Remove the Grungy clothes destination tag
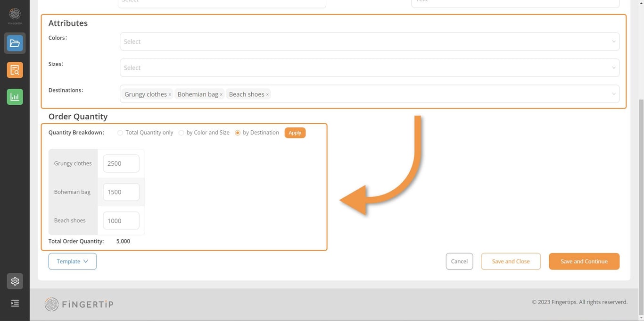 (x=170, y=94)
